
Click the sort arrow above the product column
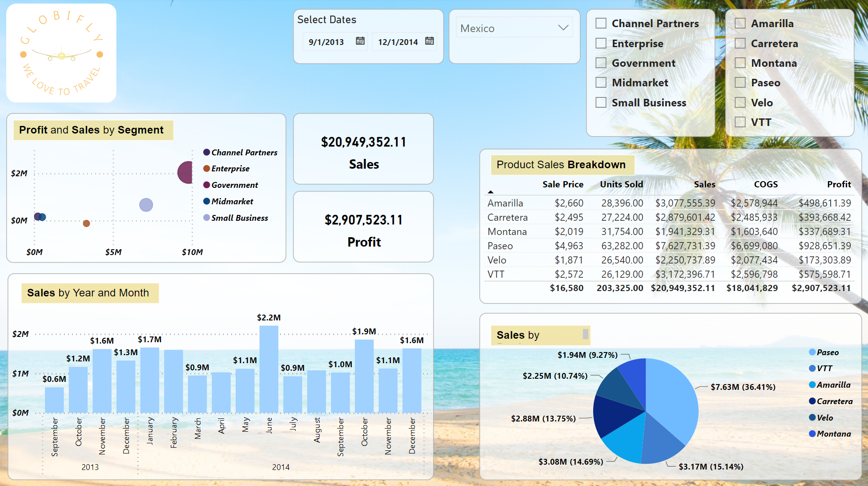[490, 192]
